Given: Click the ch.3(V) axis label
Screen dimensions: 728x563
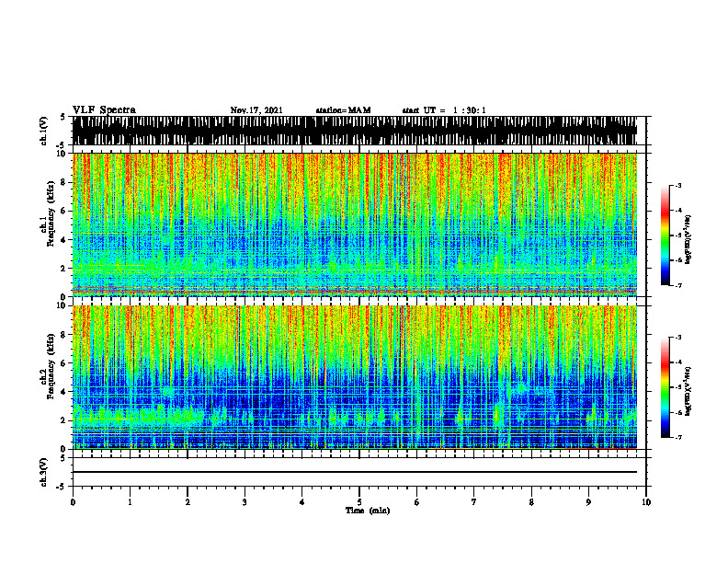Looking at the screenshot, I should 43,473.
